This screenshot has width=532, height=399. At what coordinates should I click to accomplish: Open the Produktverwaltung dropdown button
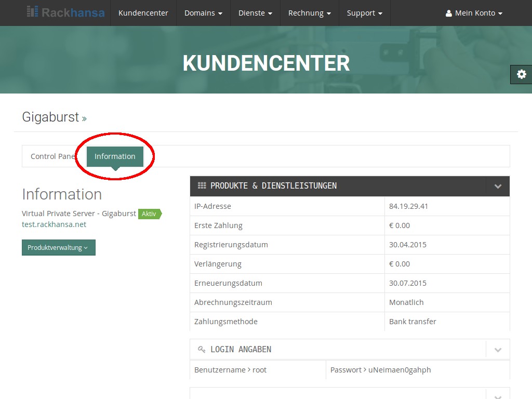click(x=58, y=247)
